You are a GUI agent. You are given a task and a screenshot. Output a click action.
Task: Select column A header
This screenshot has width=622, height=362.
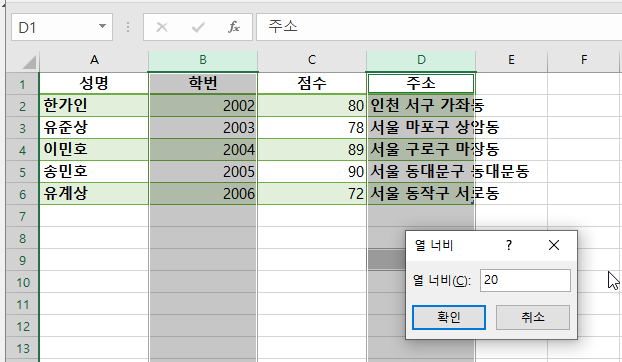94,61
